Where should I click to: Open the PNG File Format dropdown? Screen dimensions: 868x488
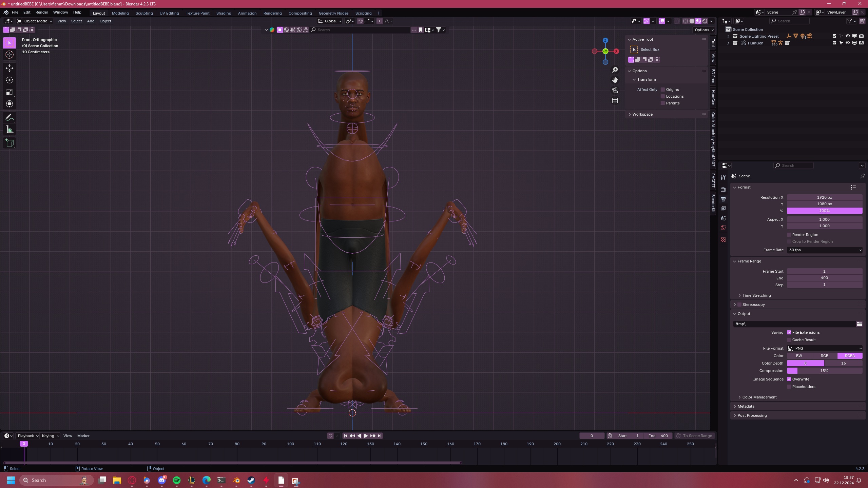point(825,348)
